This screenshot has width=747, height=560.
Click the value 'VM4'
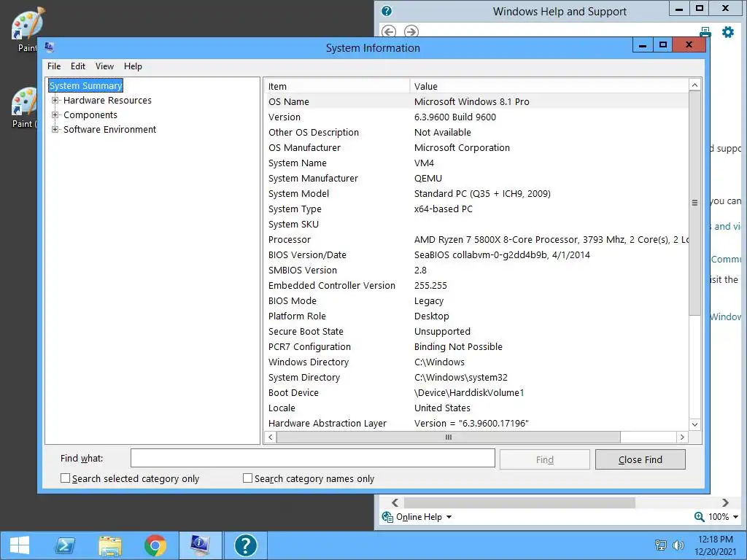[424, 163]
